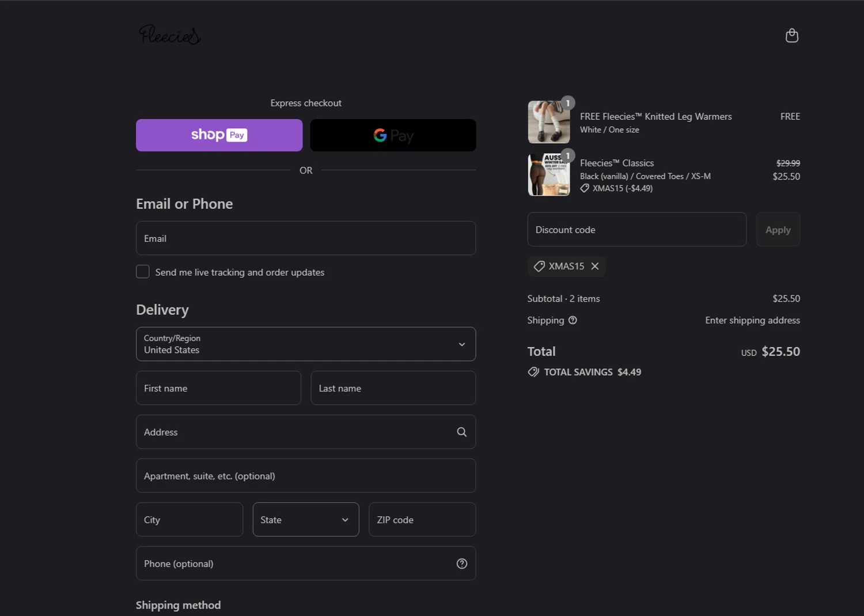The height and width of the screenshot is (616, 864).
Task: Pay with Shop Pay button
Action: pos(219,135)
